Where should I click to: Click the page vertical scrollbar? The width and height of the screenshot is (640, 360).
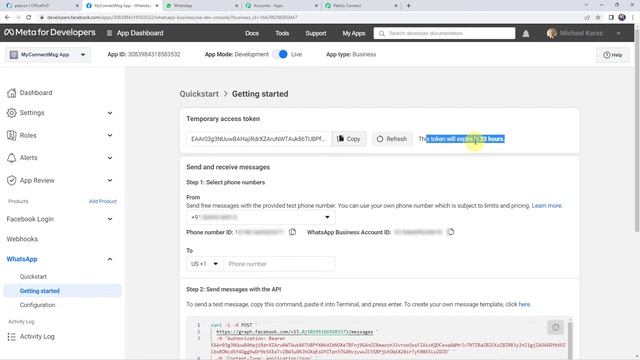coord(636,131)
